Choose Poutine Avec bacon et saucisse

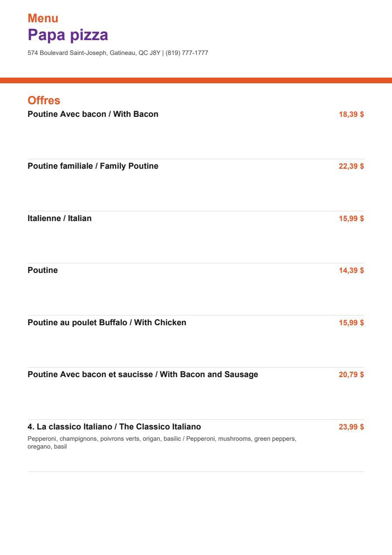coord(143,375)
